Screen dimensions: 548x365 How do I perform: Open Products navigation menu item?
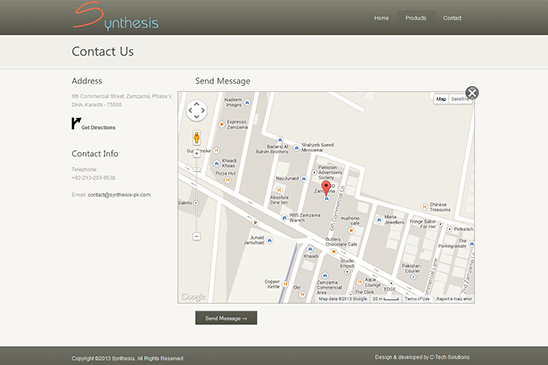point(416,18)
